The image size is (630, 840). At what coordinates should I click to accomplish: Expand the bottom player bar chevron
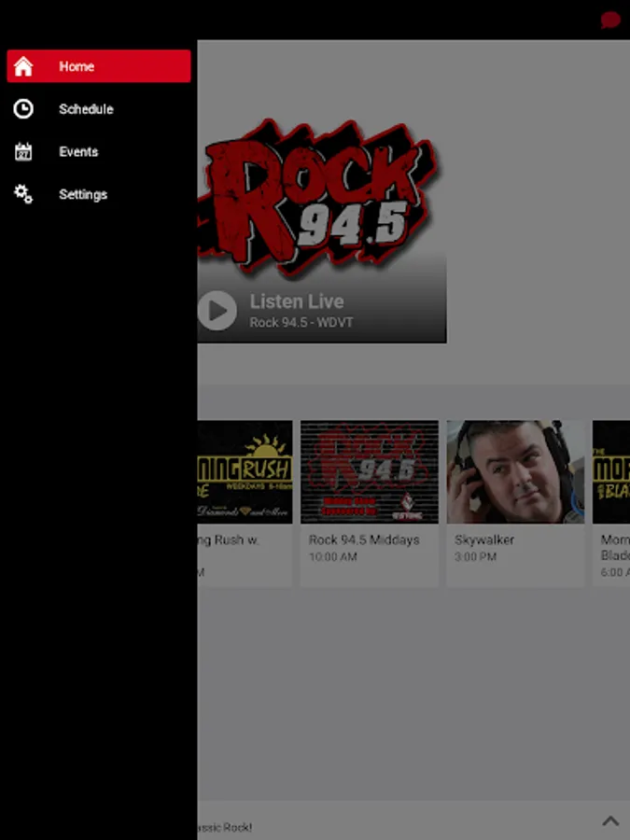pyautogui.click(x=610, y=820)
